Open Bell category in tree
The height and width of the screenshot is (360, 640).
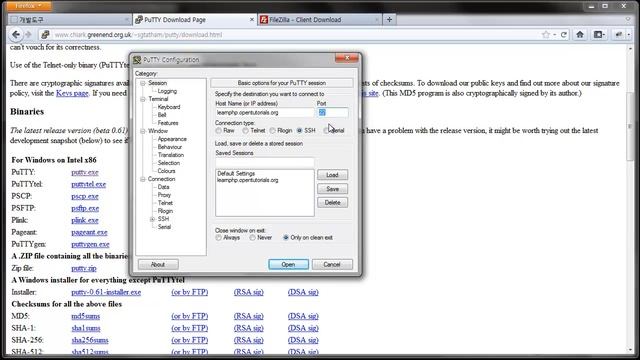click(x=162, y=115)
